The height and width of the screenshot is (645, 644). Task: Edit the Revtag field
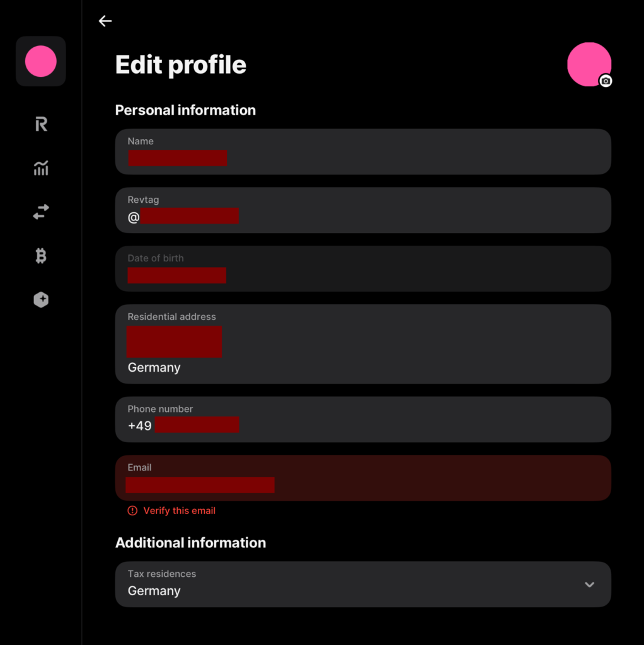coord(363,210)
